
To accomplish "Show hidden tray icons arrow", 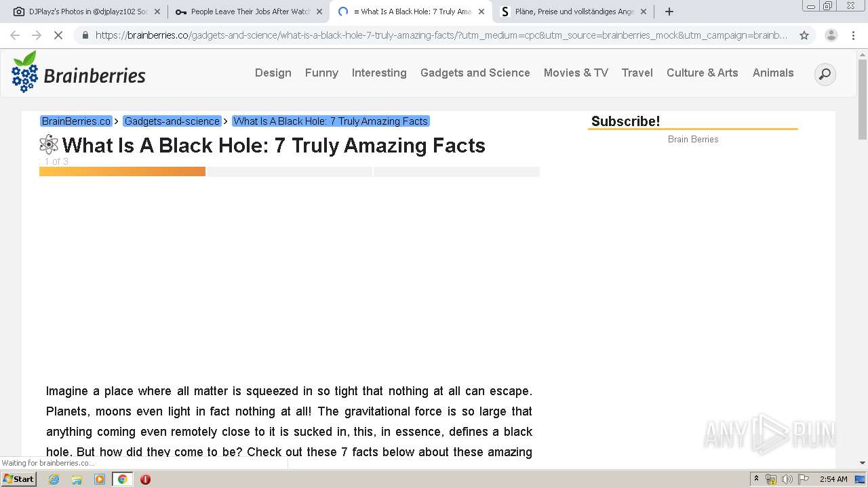I will click(x=756, y=479).
